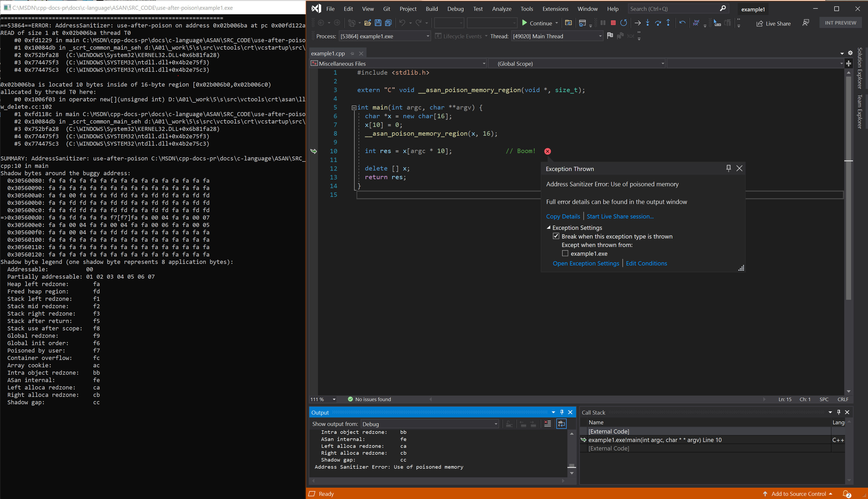
Task: Select the Analyze menu from menu bar
Action: (x=501, y=8)
